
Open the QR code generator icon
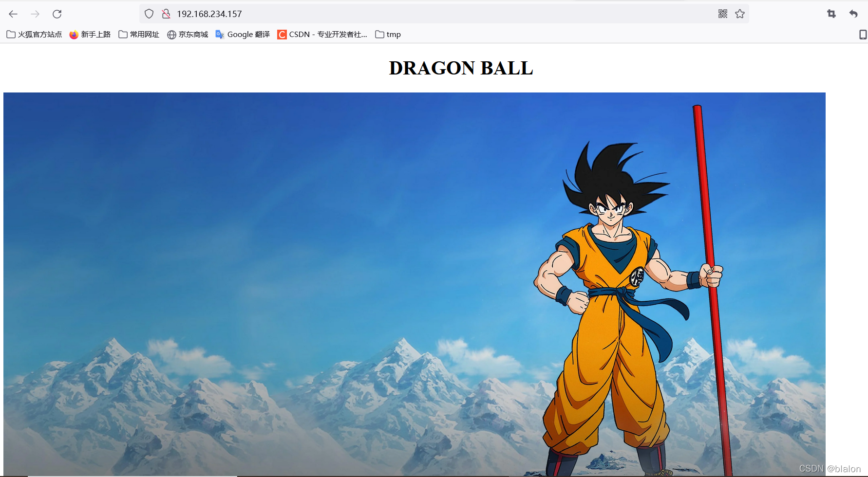[x=723, y=14]
